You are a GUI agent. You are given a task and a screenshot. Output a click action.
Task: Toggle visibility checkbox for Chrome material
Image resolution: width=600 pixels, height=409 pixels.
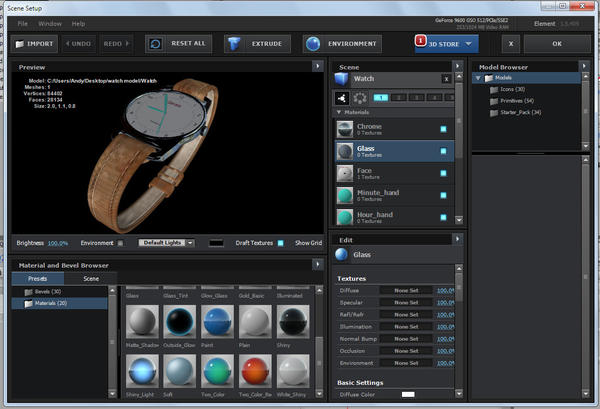443,129
